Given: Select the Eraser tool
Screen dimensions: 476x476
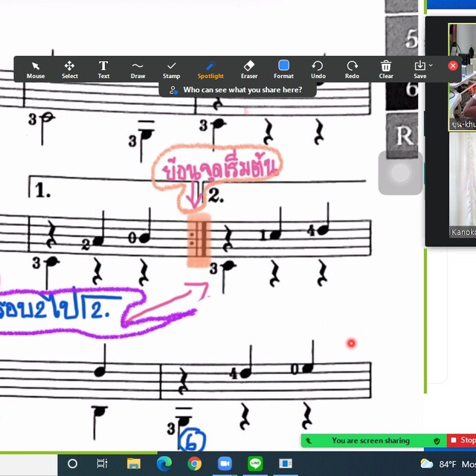Looking at the screenshot, I should point(249,69).
